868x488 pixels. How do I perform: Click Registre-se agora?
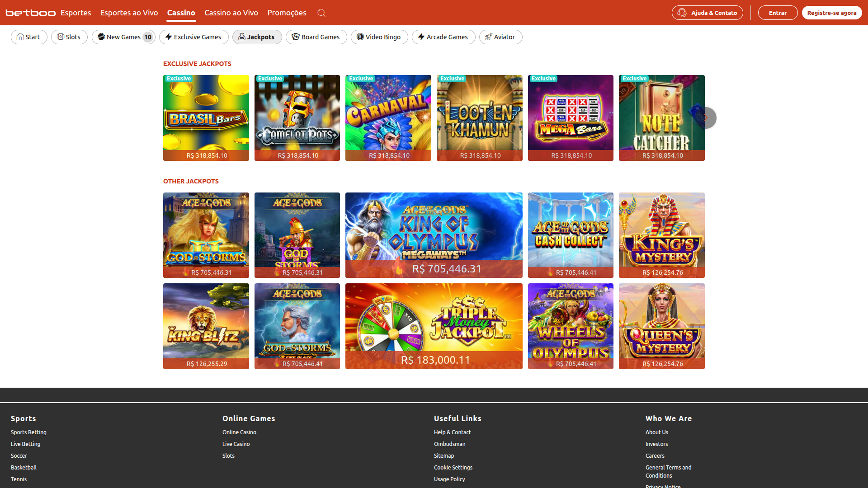832,13
